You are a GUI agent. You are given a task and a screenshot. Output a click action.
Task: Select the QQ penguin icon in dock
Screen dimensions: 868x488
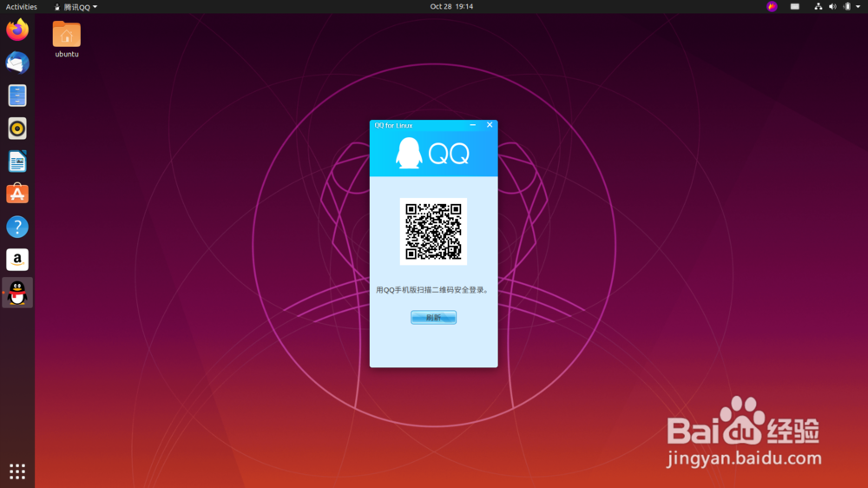coord(17,293)
